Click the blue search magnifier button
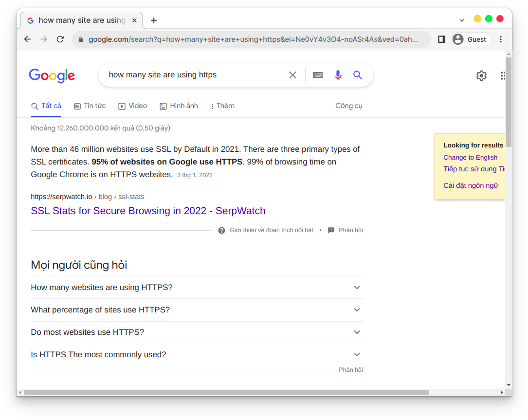This screenshot has height=420, width=528. [x=358, y=75]
